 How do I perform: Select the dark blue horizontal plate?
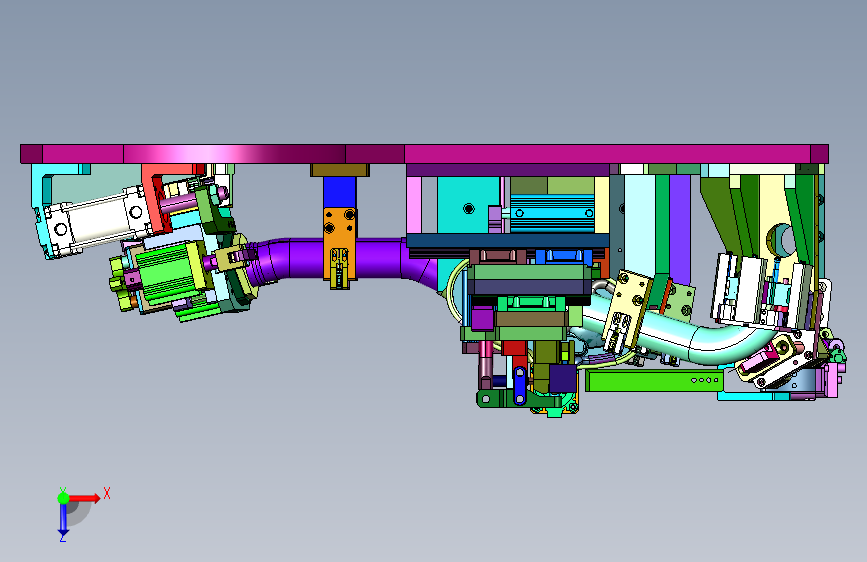coord(508,241)
